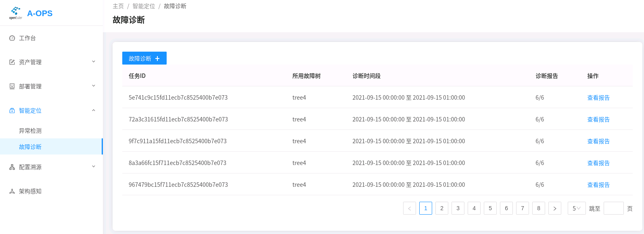Click the plus icon in 故障诊断 button
Viewport: 644px width, 234px height.
pyautogui.click(x=157, y=58)
